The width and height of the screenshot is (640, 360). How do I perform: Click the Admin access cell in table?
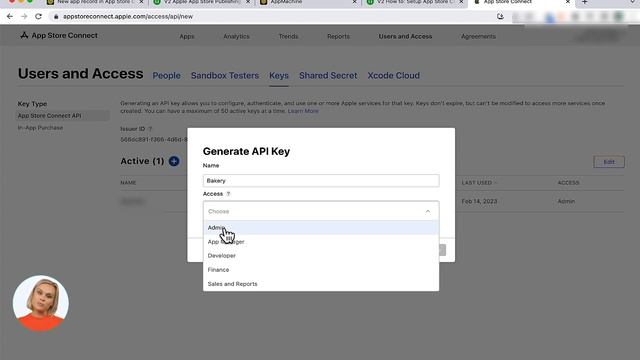[x=566, y=201]
